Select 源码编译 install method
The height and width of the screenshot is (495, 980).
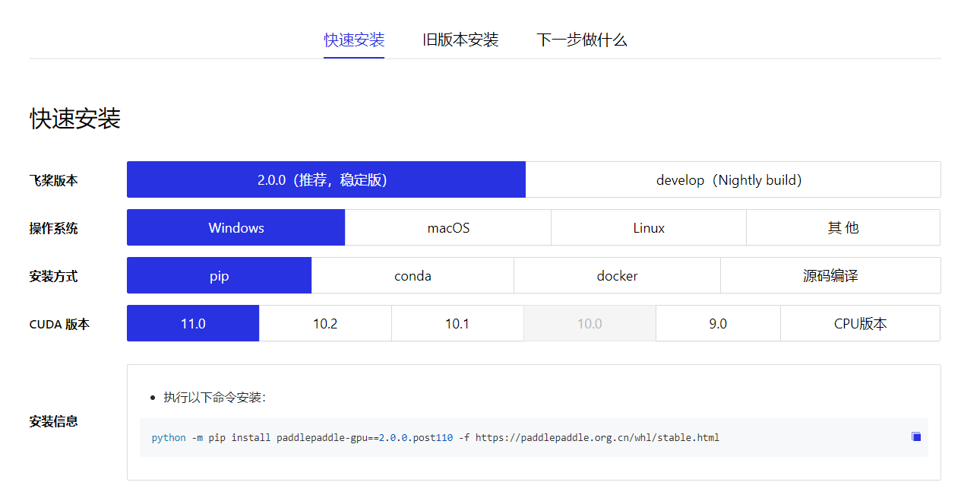830,275
